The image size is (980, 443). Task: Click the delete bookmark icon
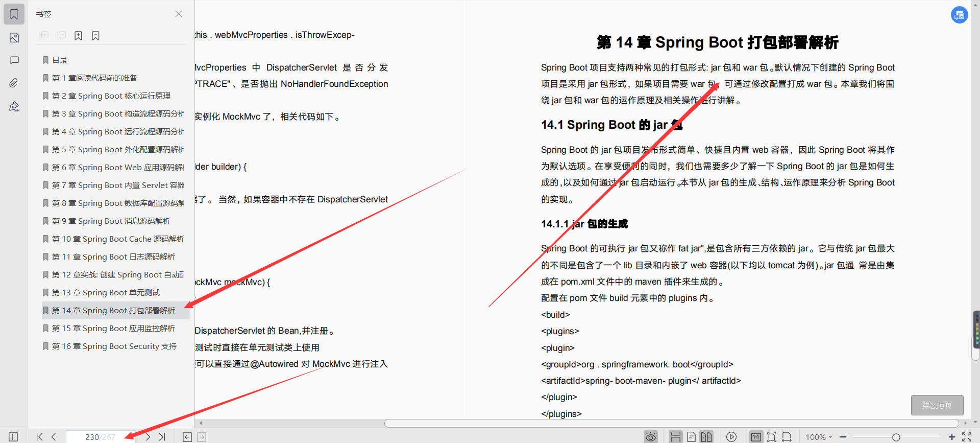pyautogui.click(x=95, y=35)
